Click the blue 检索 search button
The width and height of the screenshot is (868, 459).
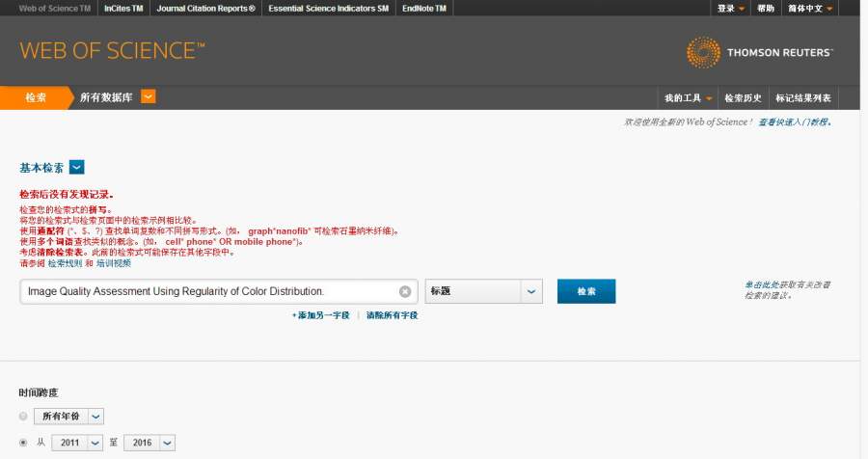pos(586,291)
